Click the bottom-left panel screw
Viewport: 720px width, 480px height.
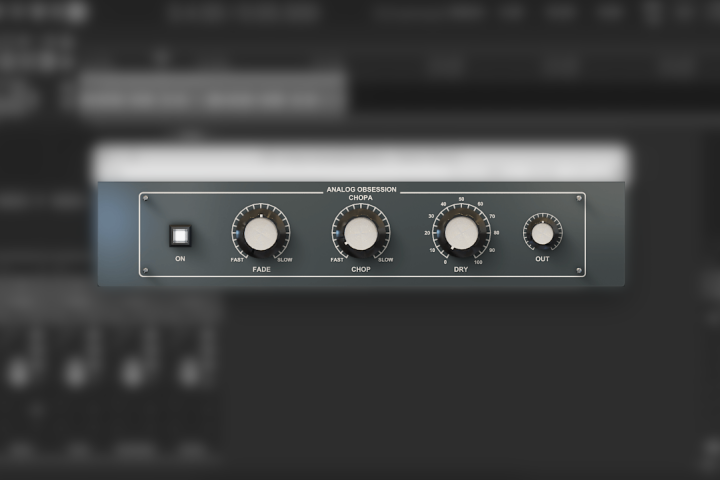146,270
